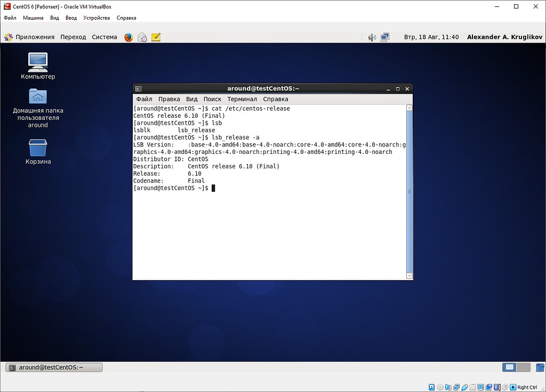Click the terminal title around@testCentOS:~
The image size is (546, 392).
[263, 89]
